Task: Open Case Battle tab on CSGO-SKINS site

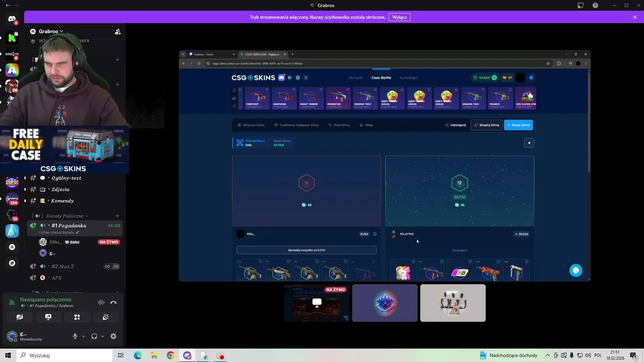Action: [381, 78]
